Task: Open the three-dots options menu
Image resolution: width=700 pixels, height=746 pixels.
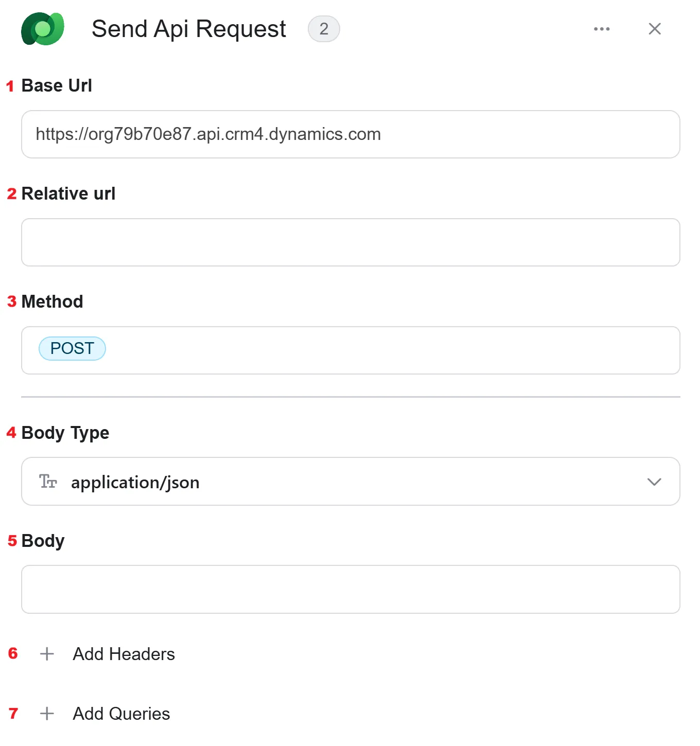Action: tap(602, 29)
